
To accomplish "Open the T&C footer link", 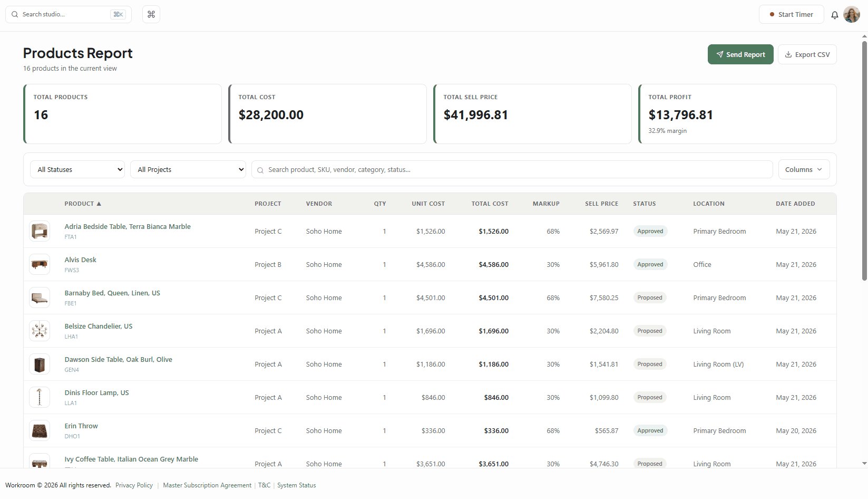I will [x=264, y=485].
